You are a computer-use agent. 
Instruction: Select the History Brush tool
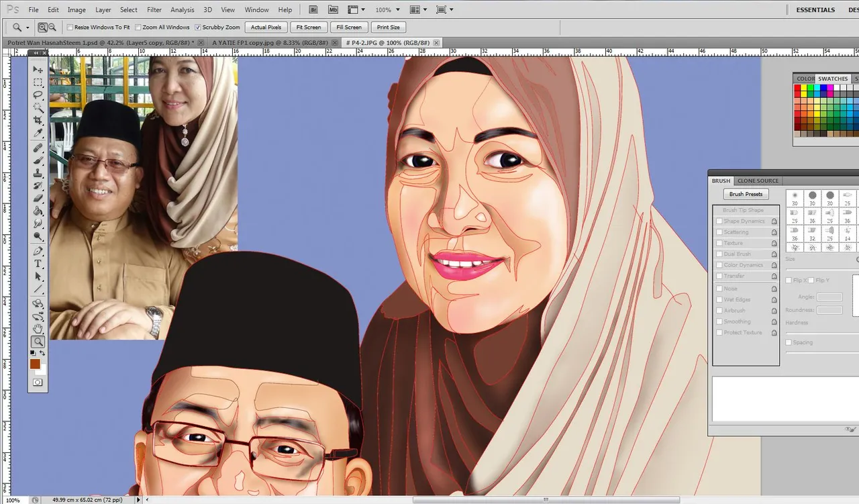pyautogui.click(x=38, y=186)
